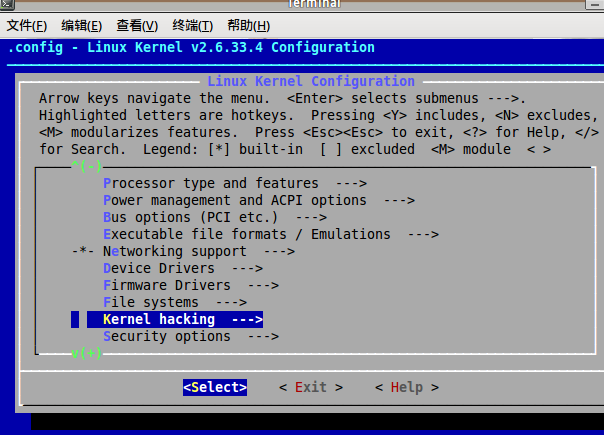Viewport: 604px width, 435px height.
Task: Open the 查看(V) menu
Action: (137, 26)
